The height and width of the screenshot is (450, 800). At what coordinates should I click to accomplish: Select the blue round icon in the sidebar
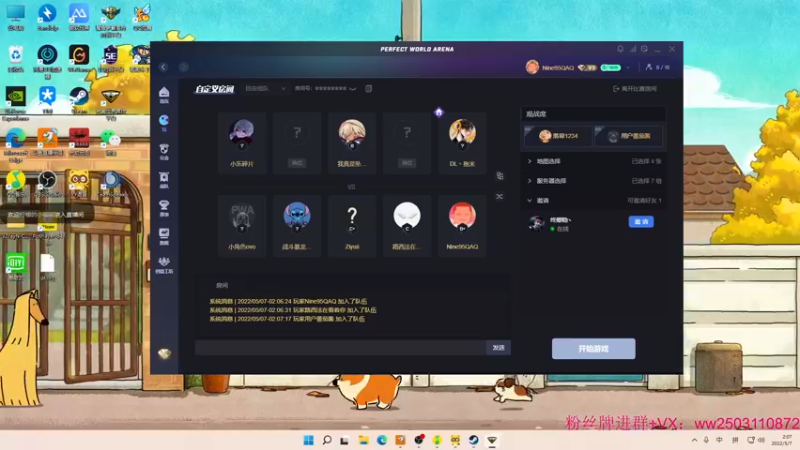[164, 122]
